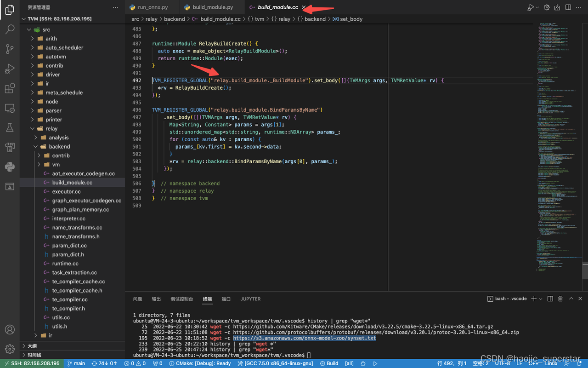Open te_compiler_cache.h file
Screen dimensions: 588x368
pyautogui.click(x=72, y=290)
